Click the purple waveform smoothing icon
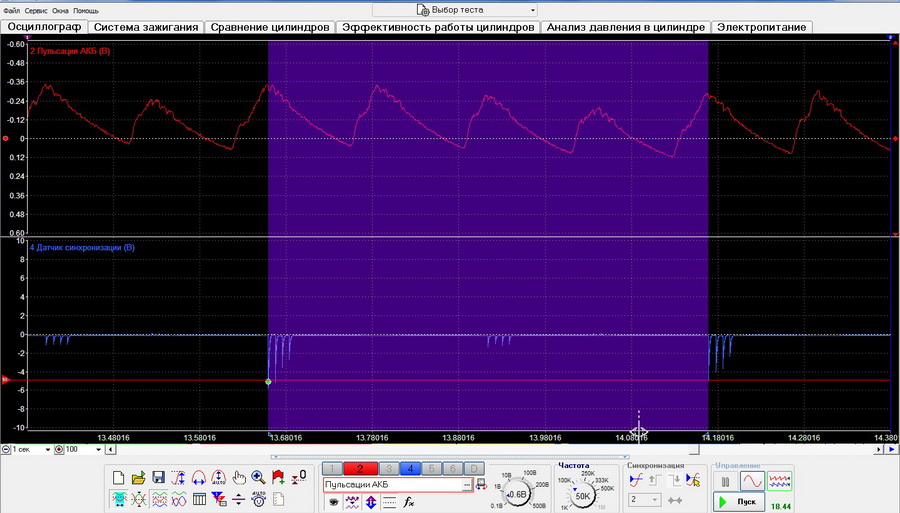900x513 pixels. pos(352,503)
